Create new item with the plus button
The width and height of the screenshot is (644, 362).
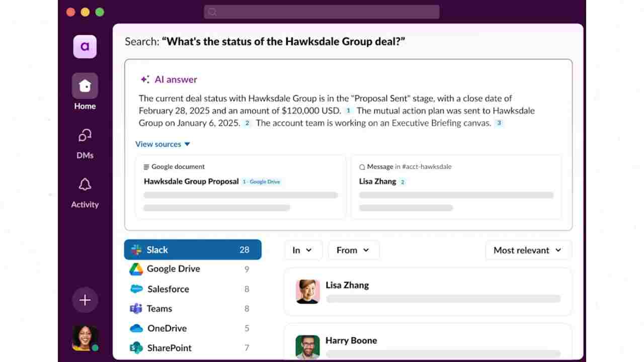tap(85, 300)
